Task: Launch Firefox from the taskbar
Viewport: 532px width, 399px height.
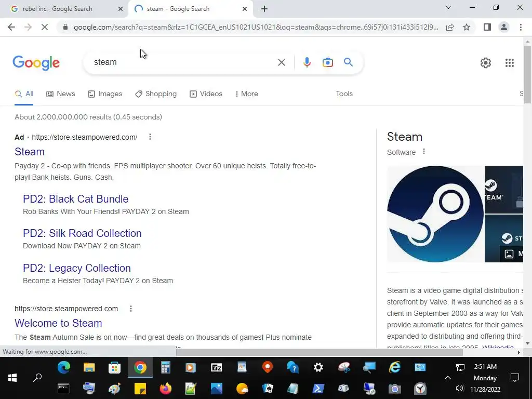Action: tap(166, 389)
